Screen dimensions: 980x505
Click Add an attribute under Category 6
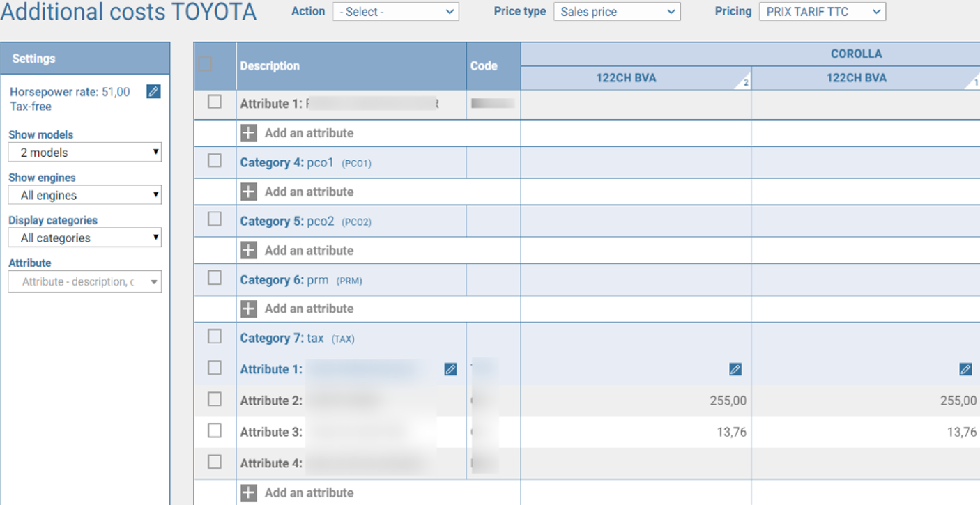tap(309, 309)
